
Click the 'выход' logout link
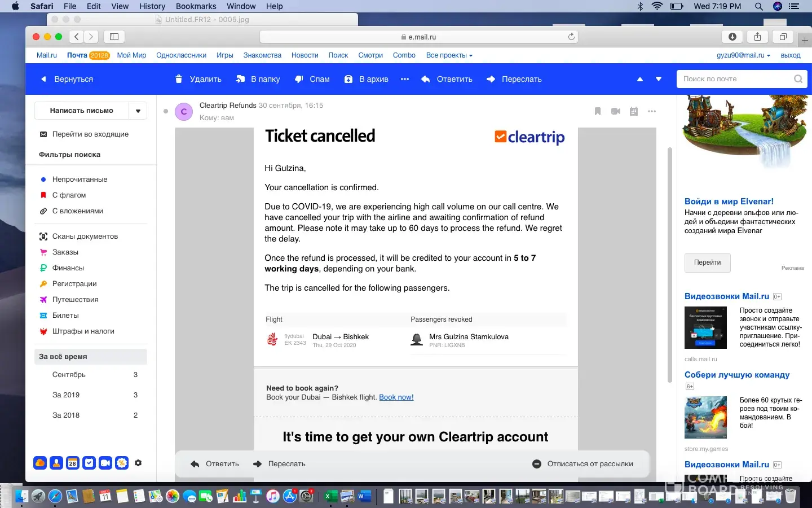791,55
